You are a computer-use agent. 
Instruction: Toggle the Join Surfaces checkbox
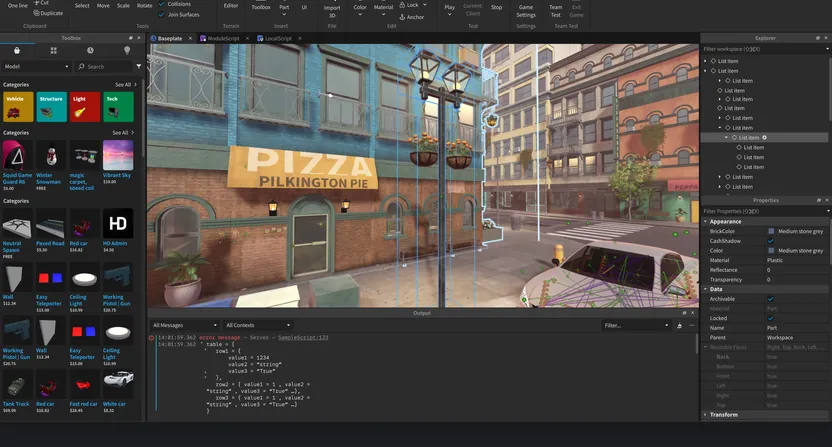162,15
